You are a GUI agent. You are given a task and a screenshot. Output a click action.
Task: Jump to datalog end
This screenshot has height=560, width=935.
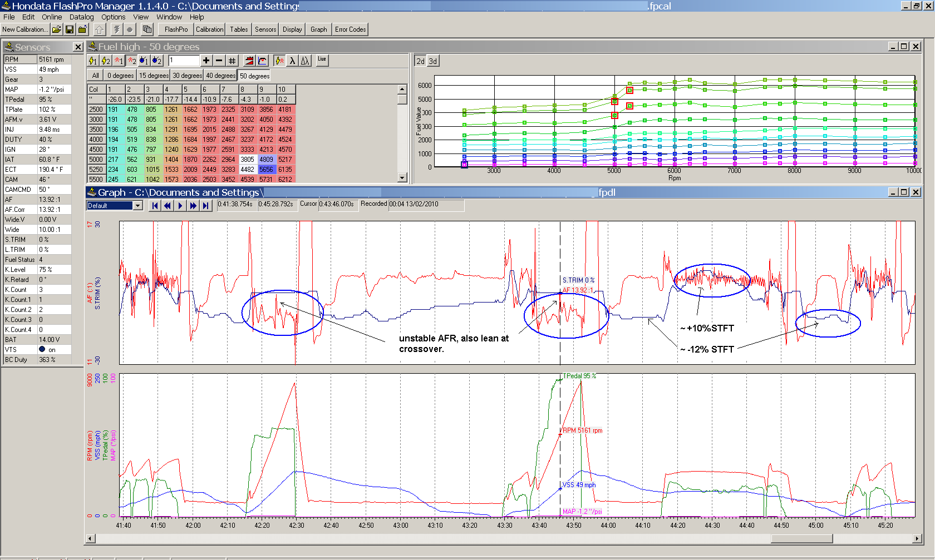(206, 206)
